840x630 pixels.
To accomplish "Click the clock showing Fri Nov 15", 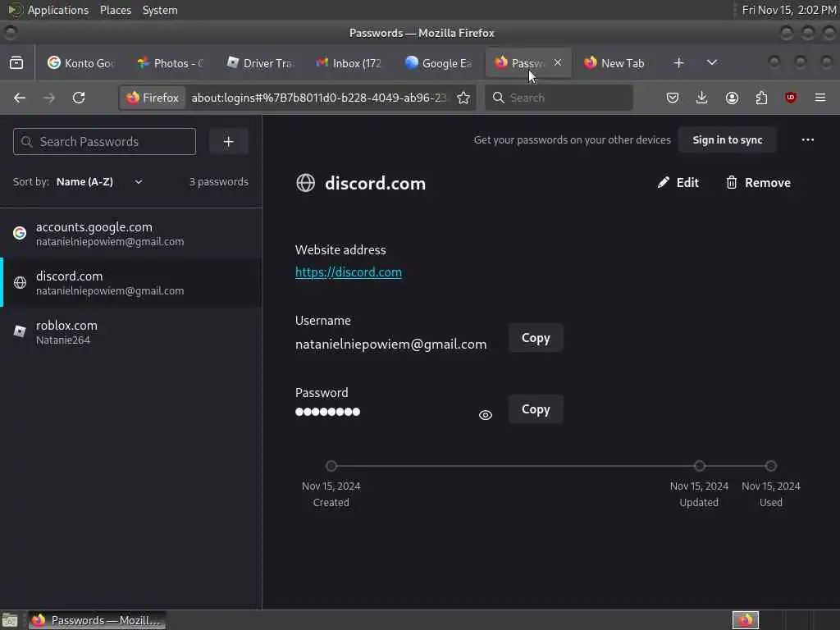I will 789,10.
